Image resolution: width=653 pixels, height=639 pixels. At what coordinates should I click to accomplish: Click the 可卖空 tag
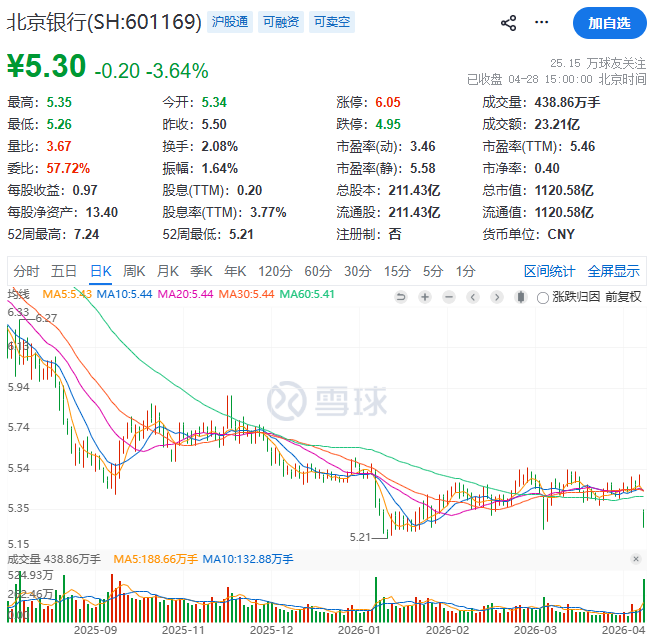[332, 22]
